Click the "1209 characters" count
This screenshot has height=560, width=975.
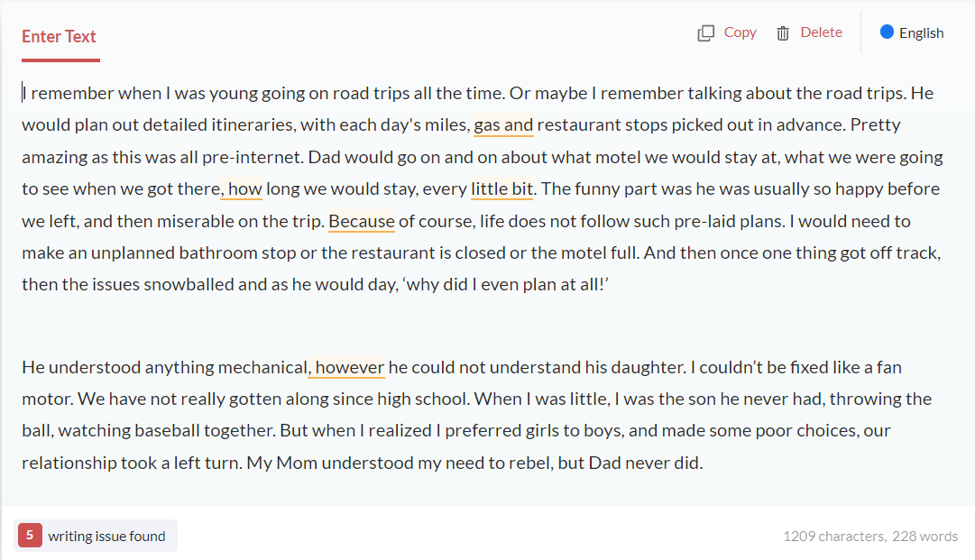(x=833, y=537)
